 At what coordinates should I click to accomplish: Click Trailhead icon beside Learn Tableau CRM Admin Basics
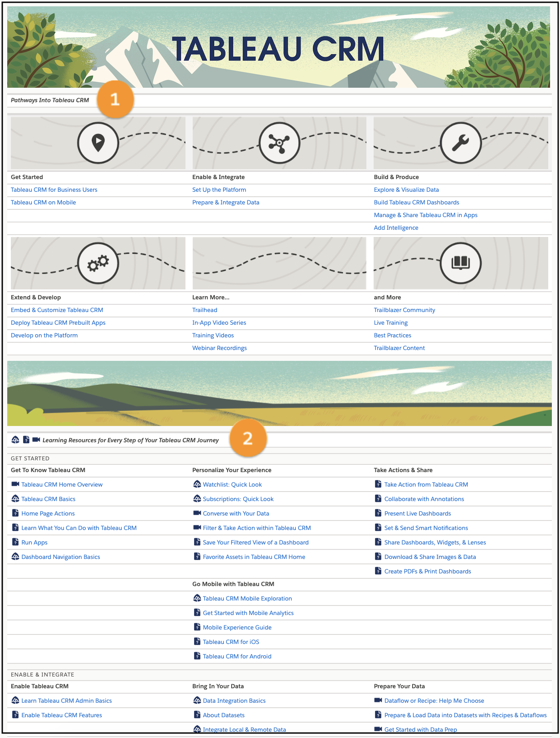[x=15, y=700]
